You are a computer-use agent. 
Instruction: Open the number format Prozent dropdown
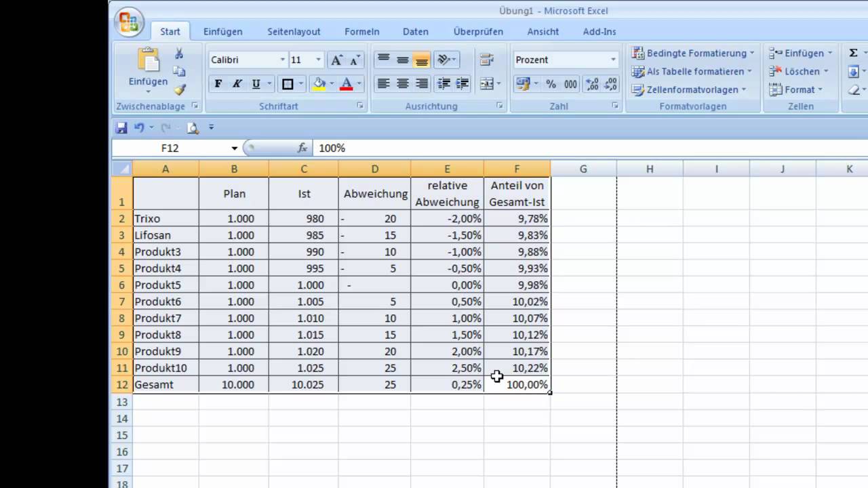pyautogui.click(x=613, y=60)
